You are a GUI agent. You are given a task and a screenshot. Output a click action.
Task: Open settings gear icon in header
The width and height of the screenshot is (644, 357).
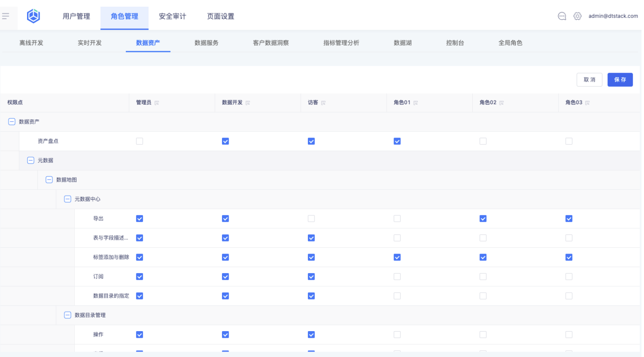click(x=577, y=16)
